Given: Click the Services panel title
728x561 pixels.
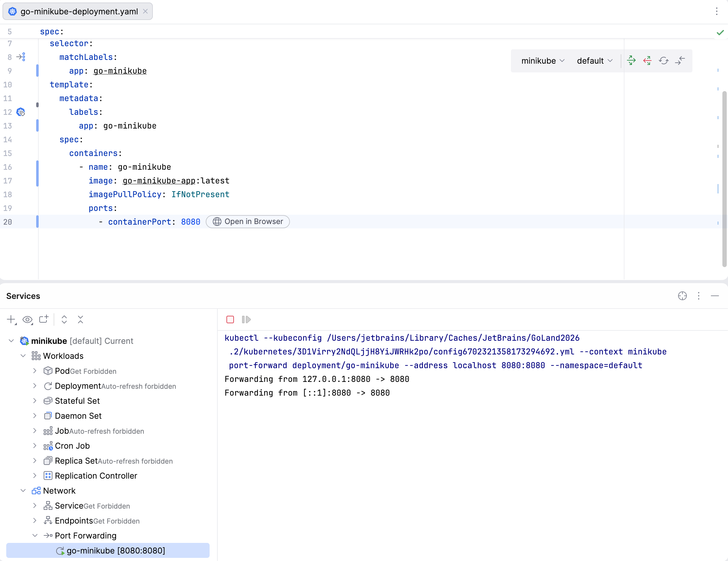Looking at the screenshot, I should point(23,296).
